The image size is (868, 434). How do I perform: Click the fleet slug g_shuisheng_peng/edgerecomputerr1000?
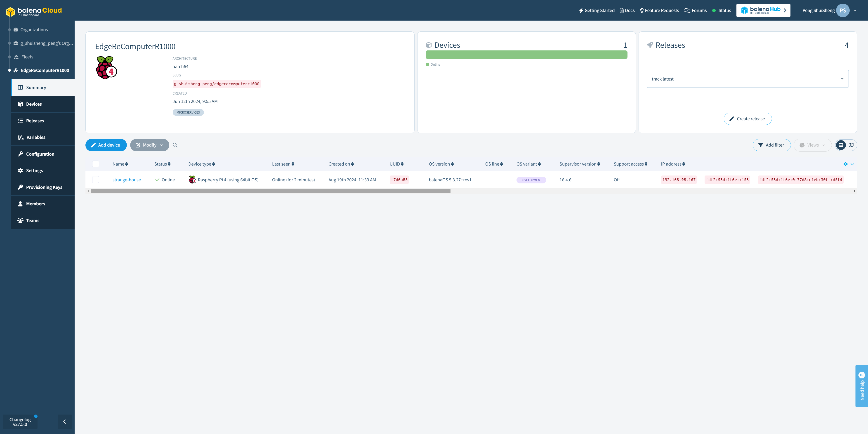[x=217, y=84]
